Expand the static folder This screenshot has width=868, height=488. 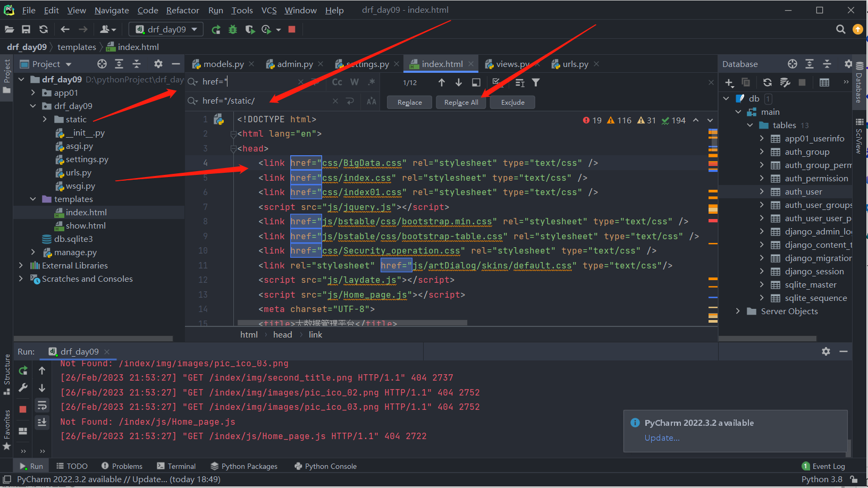45,119
